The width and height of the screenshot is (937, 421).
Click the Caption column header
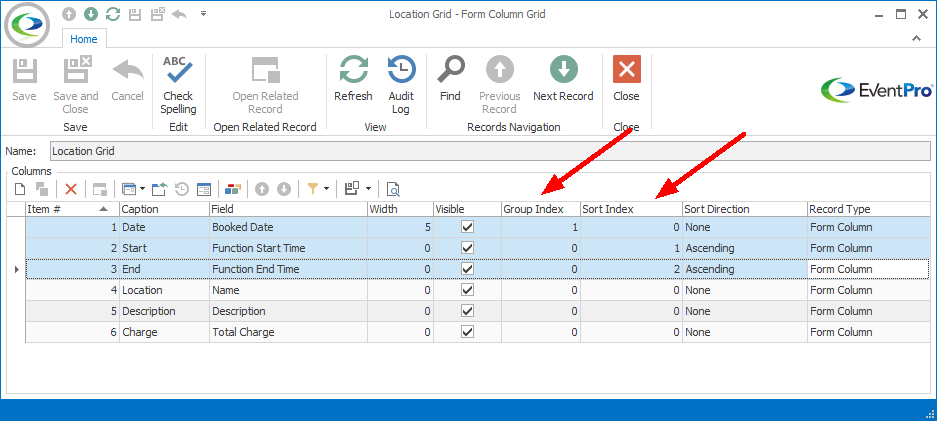164,209
